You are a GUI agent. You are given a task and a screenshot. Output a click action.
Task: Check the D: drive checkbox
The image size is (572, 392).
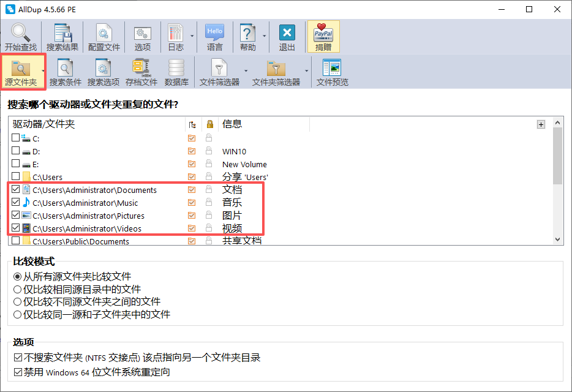tap(15, 151)
